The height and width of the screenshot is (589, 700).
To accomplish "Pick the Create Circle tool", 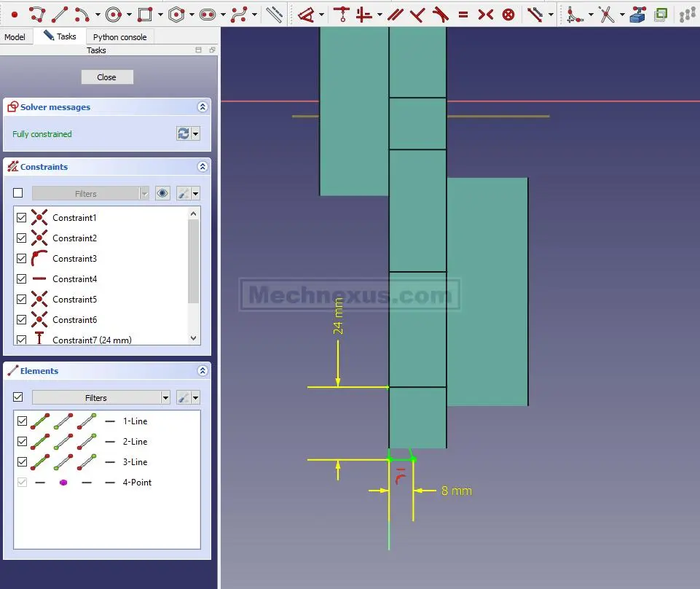I will 113,14.
